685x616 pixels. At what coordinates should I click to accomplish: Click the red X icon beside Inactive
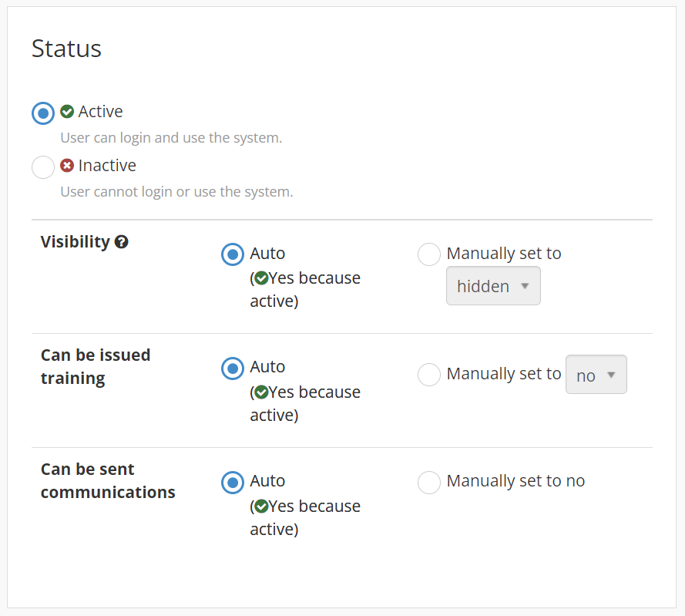click(x=67, y=166)
